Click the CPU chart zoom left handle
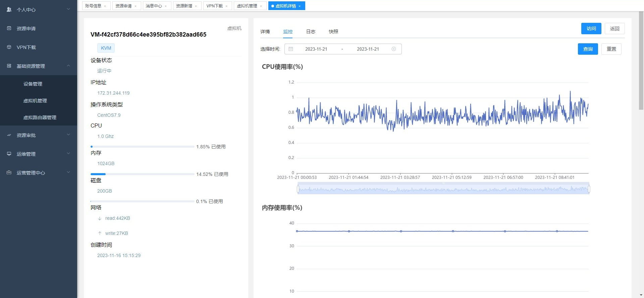Viewport: 644px width, 298px height. pos(298,189)
